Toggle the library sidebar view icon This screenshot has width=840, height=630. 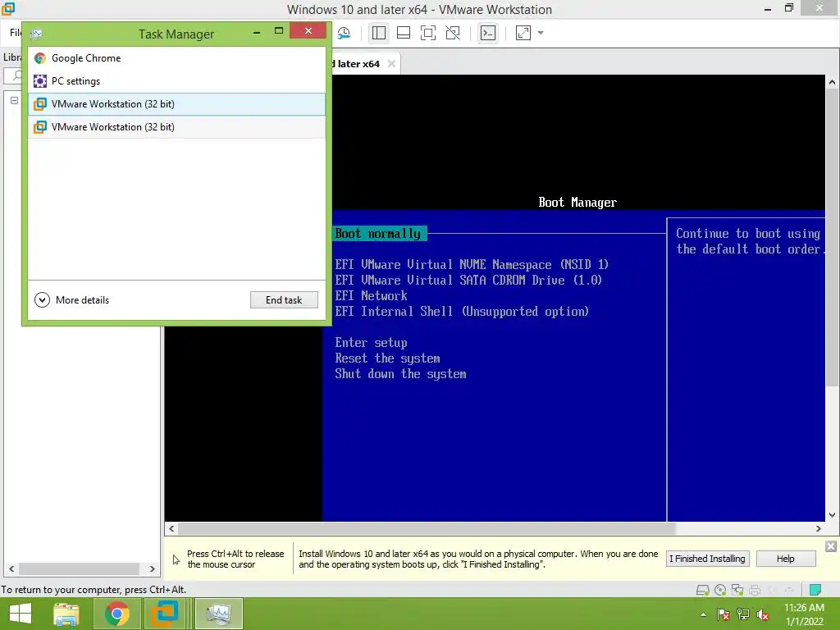(x=379, y=33)
